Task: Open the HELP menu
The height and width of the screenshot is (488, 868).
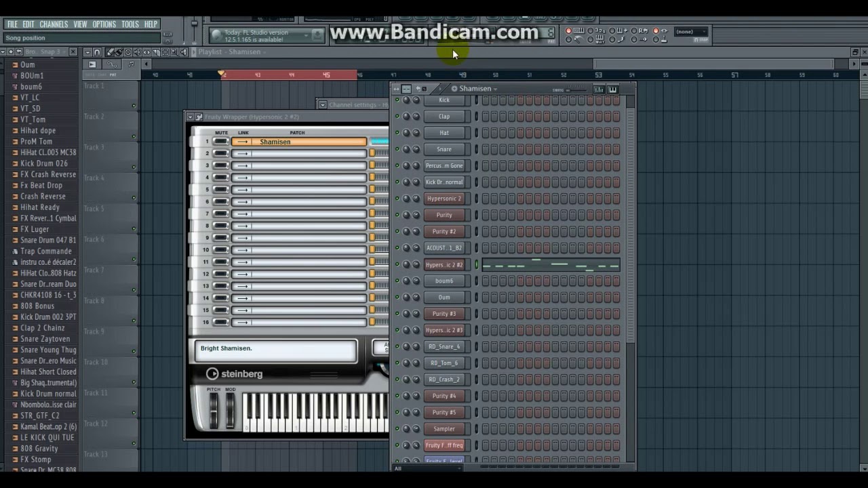Action: (151, 24)
